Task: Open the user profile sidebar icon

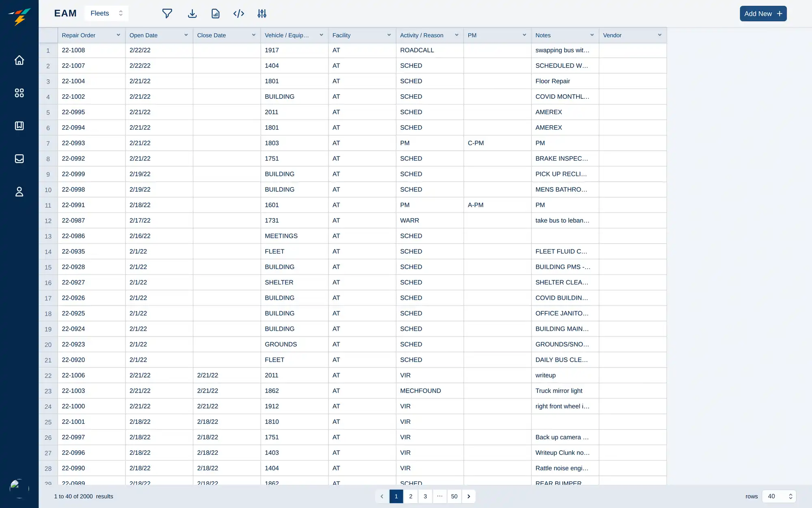Action: tap(19, 192)
